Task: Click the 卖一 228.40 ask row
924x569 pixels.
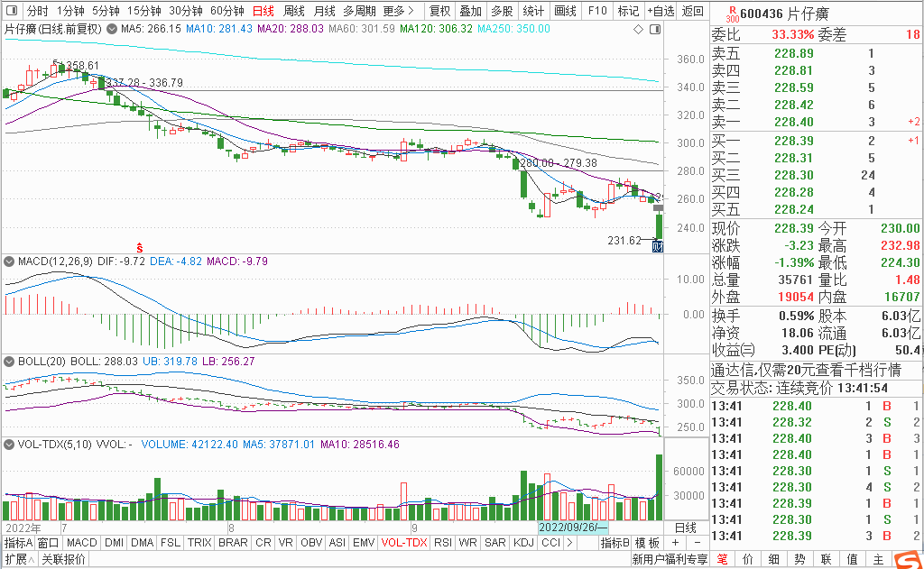Action: [816, 122]
